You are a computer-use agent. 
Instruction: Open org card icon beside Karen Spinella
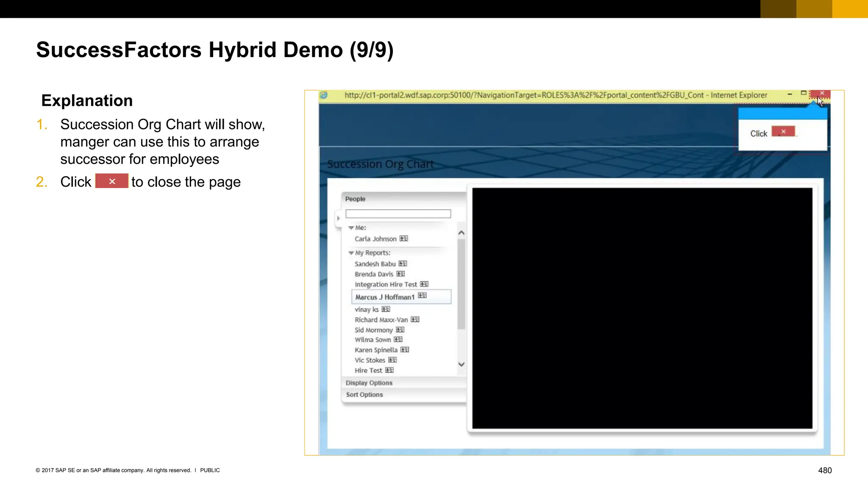405,349
